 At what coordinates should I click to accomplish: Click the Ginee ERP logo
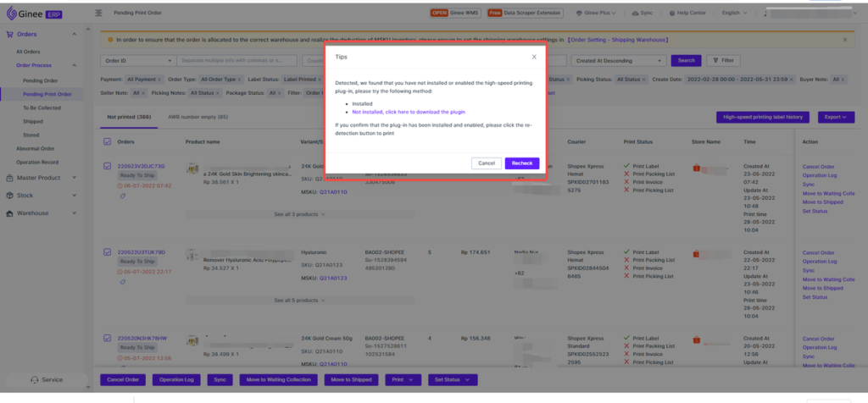tap(34, 13)
